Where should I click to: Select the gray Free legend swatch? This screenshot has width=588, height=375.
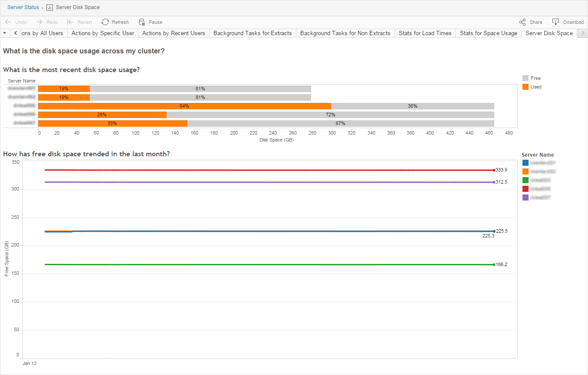point(526,78)
